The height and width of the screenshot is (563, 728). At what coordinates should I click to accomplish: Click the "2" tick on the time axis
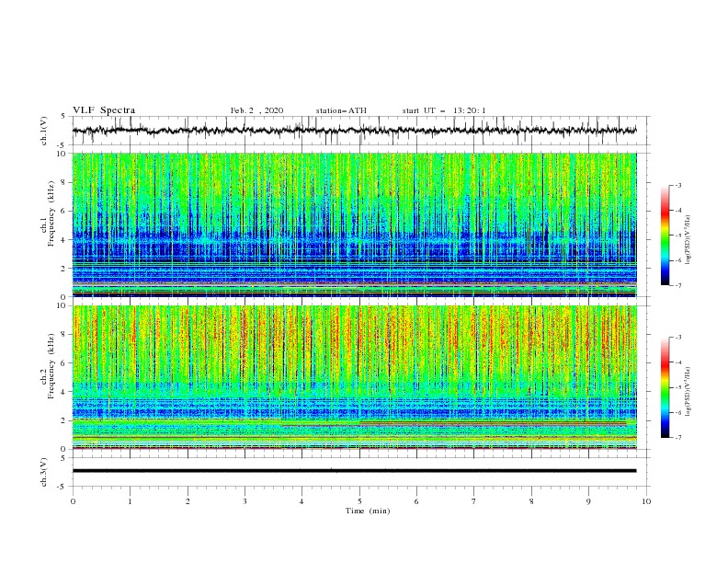click(x=188, y=501)
